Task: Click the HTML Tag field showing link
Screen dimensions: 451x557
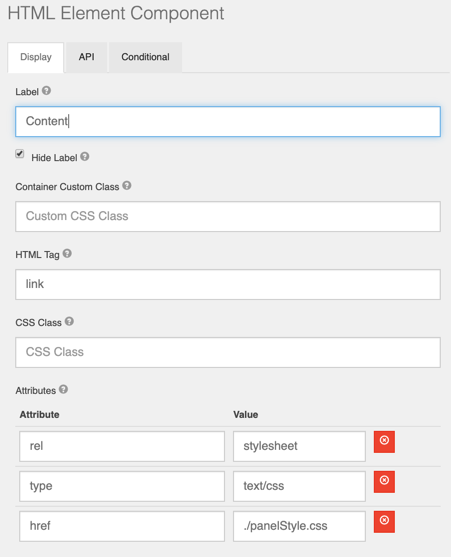Action: tap(228, 284)
